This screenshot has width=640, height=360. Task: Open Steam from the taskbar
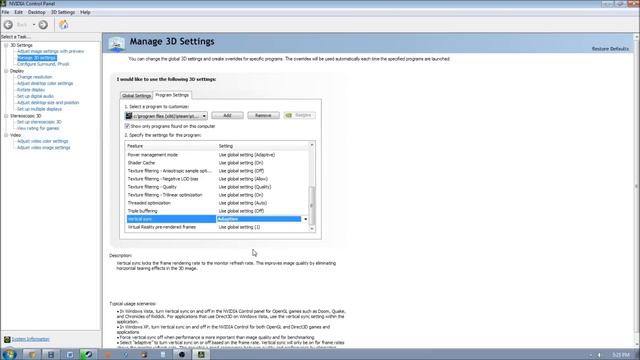(87, 354)
